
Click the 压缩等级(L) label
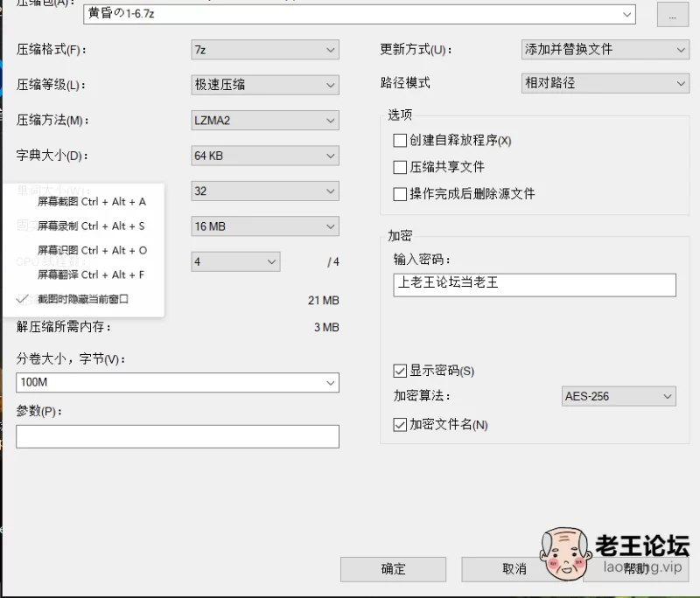click(51, 85)
